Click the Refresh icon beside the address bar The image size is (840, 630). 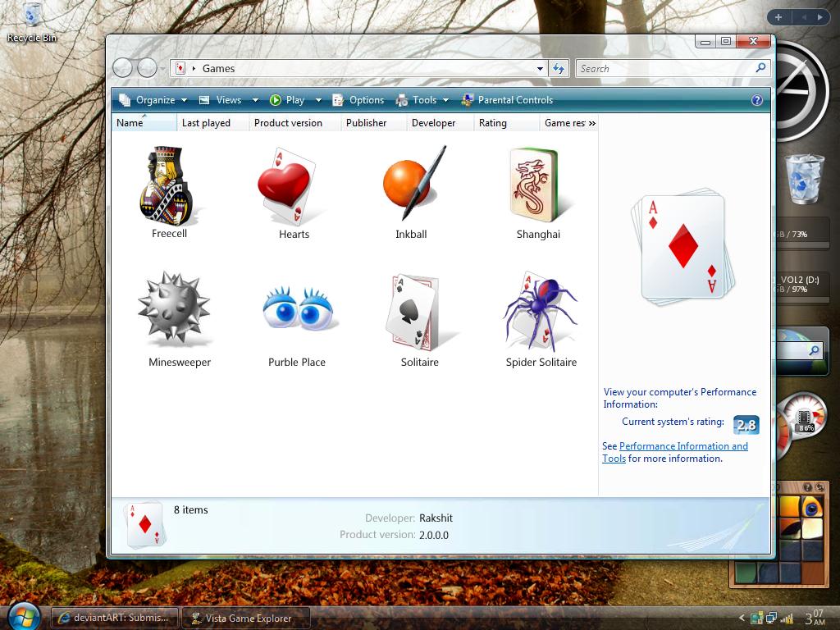[x=559, y=68]
